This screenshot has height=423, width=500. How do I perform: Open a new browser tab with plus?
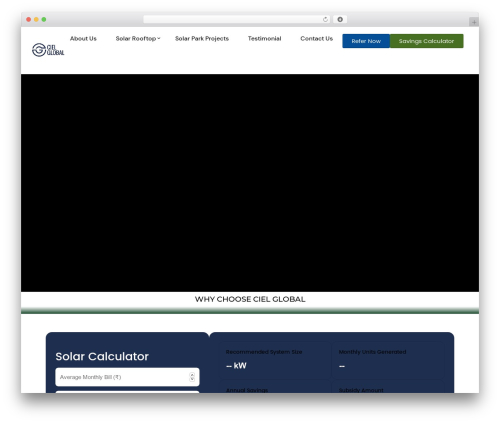pyautogui.click(x=474, y=22)
